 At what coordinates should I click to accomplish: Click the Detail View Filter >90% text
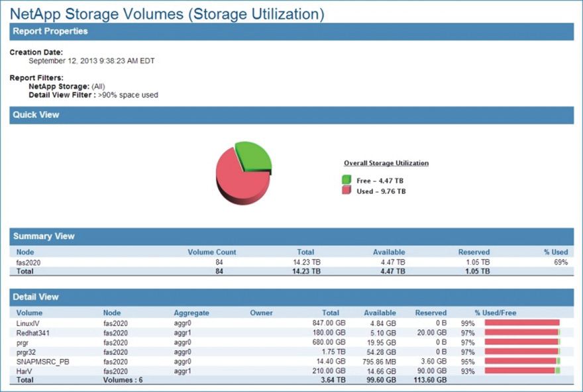tap(93, 95)
